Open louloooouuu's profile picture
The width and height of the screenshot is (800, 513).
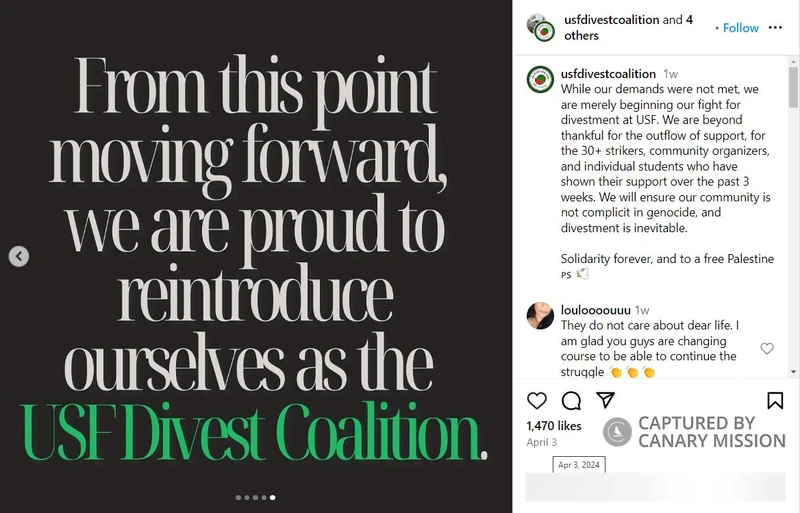point(540,316)
